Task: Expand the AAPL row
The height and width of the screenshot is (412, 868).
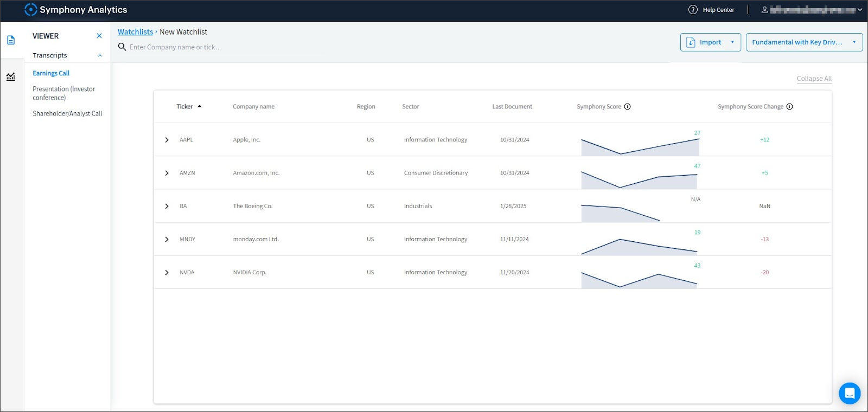Action: (167, 140)
